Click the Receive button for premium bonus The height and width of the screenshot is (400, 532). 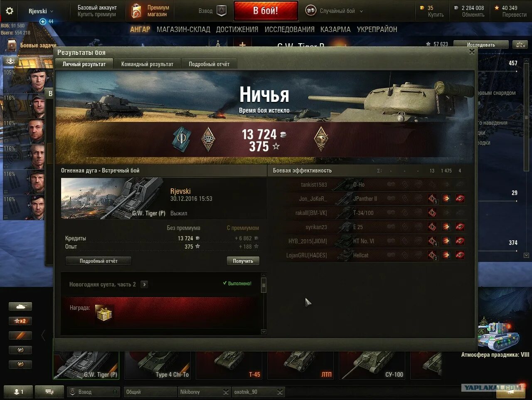coord(243,261)
